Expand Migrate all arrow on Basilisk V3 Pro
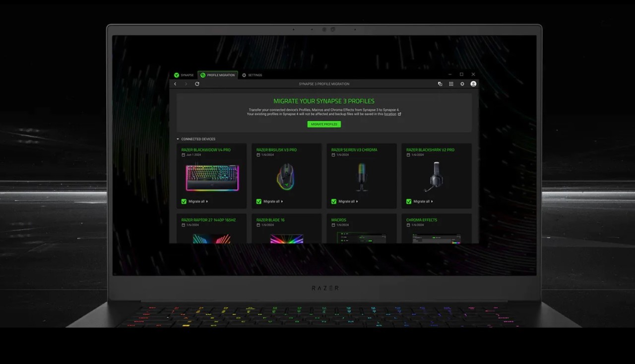The width and height of the screenshot is (635, 364). (x=282, y=201)
